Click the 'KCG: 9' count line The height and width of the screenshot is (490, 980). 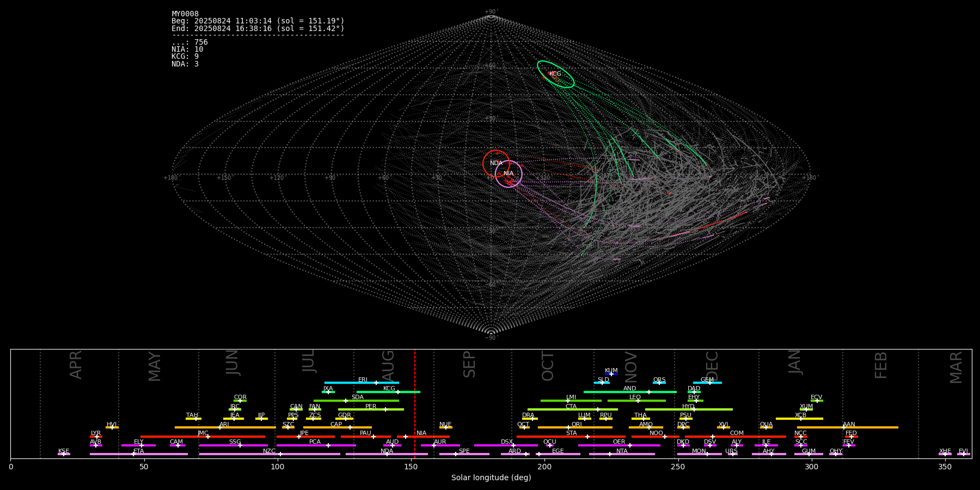coord(185,57)
